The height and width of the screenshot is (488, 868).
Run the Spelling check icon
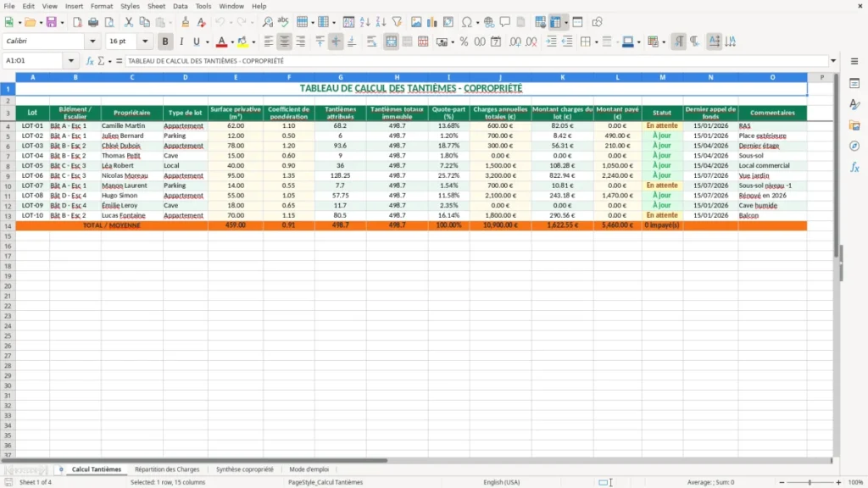[x=283, y=22]
